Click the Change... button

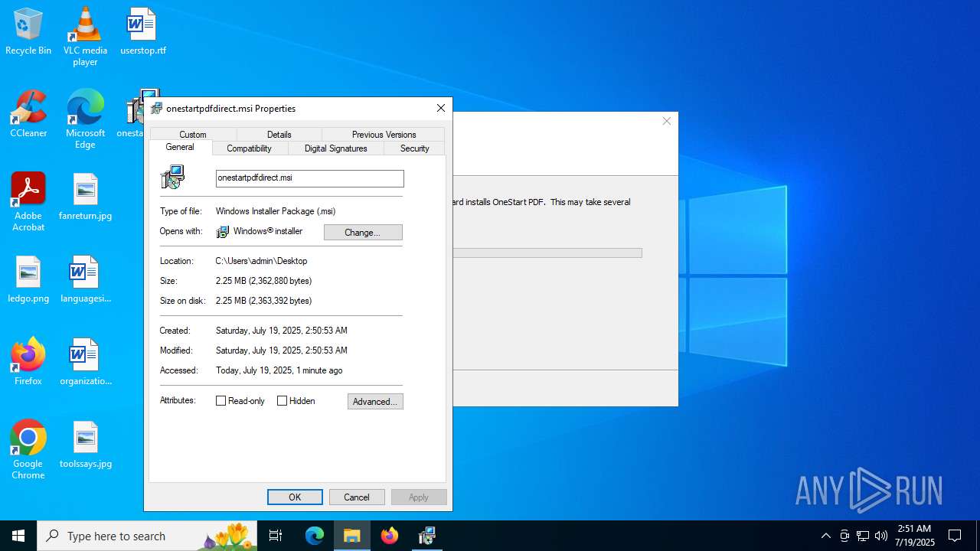point(363,233)
